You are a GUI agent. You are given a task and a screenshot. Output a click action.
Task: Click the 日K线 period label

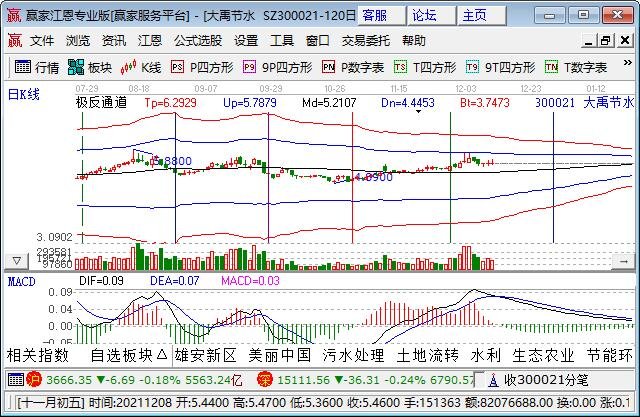click(24, 95)
